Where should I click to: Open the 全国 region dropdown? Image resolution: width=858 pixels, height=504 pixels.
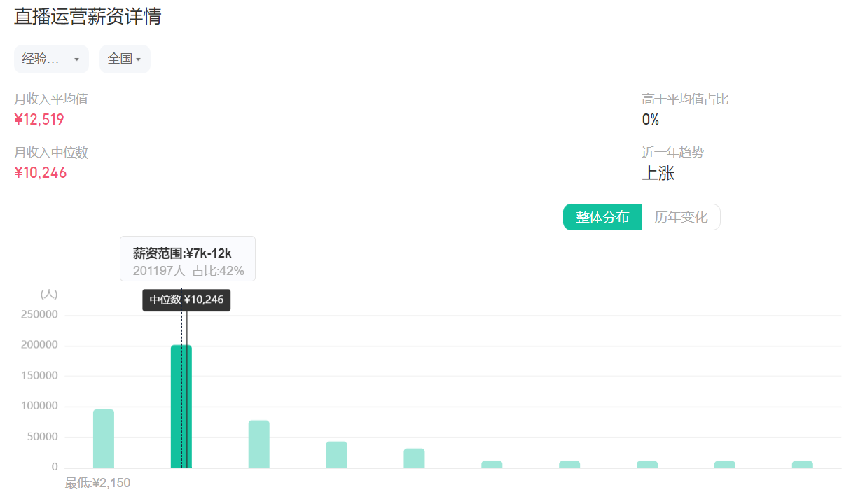pos(125,59)
